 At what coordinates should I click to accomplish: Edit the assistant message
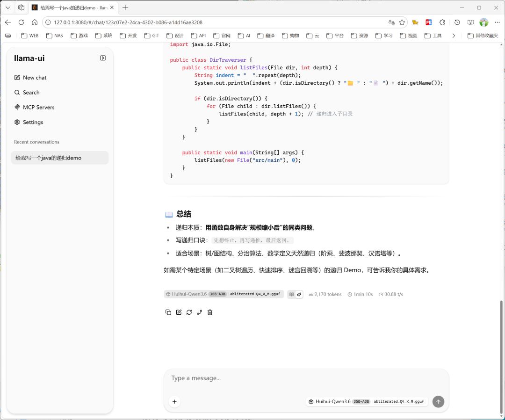(179, 312)
